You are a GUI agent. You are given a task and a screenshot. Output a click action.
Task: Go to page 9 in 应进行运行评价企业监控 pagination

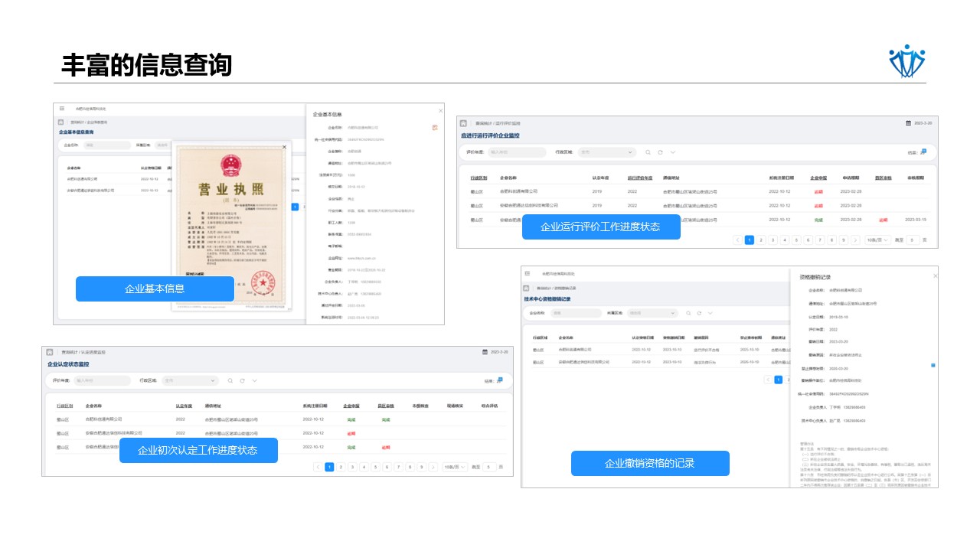pyautogui.click(x=844, y=240)
